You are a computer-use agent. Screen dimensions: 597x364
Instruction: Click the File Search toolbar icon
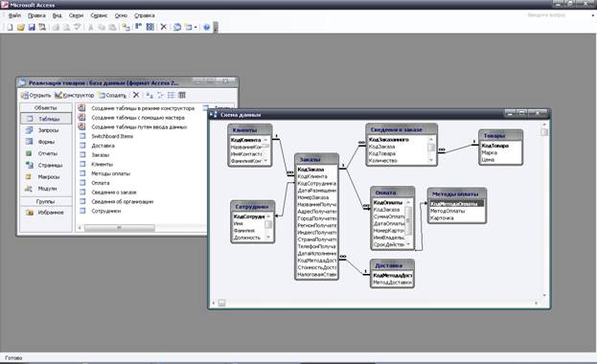42,27
